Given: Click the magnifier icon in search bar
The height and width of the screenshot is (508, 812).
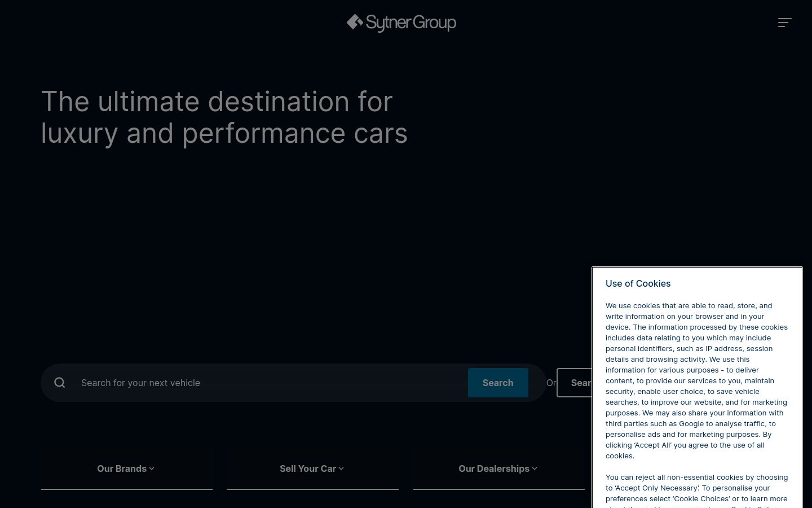Looking at the screenshot, I should click(x=59, y=383).
